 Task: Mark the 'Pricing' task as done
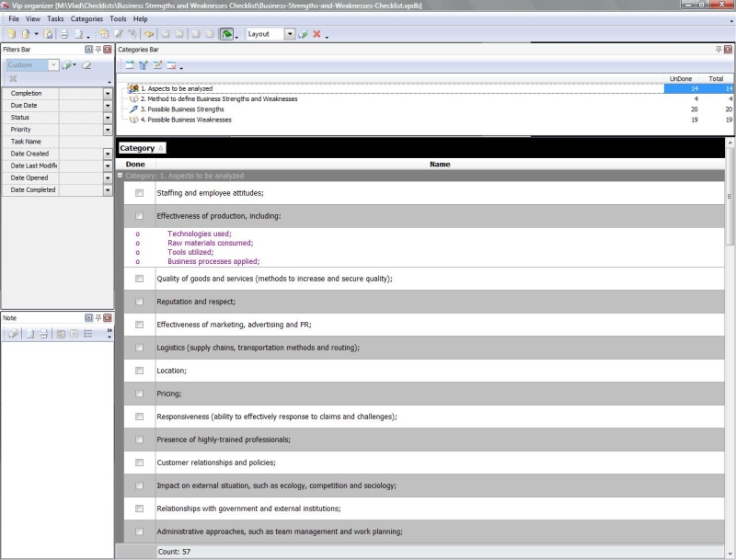tap(140, 394)
